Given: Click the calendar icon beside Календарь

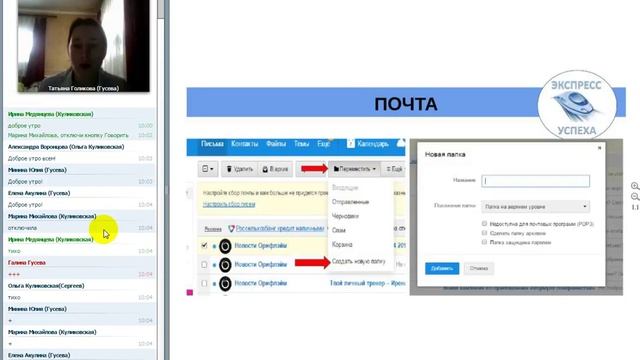Looking at the screenshot, I should [351, 144].
